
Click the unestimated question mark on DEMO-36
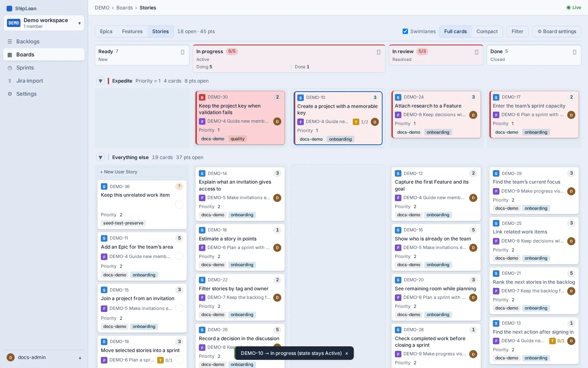click(x=179, y=186)
